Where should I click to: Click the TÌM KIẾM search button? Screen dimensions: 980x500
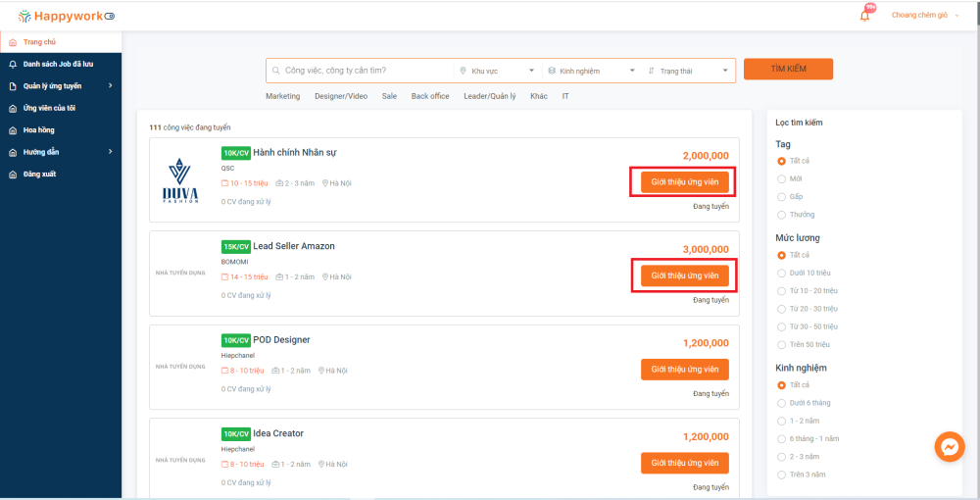(x=788, y=70)
